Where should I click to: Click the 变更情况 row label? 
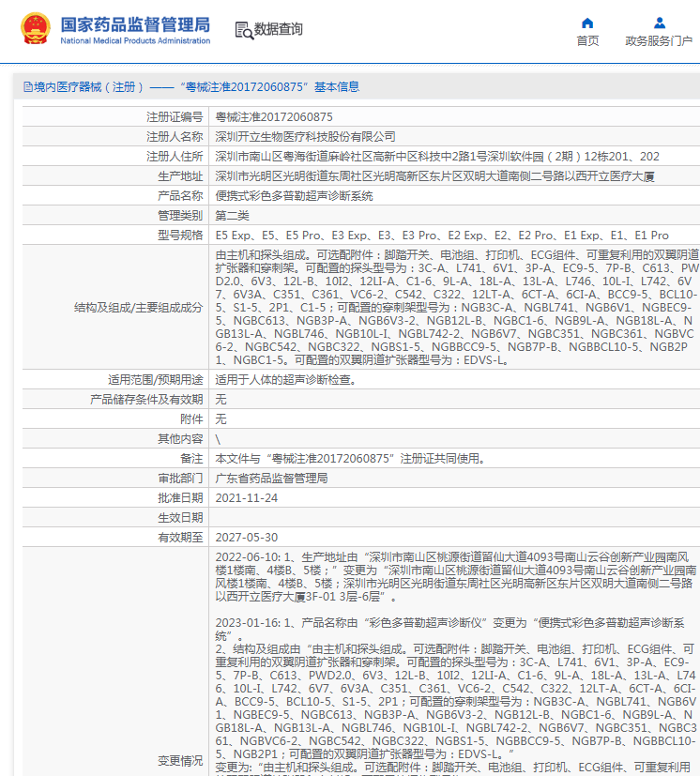pyautogui.click(x=179, y=760)
